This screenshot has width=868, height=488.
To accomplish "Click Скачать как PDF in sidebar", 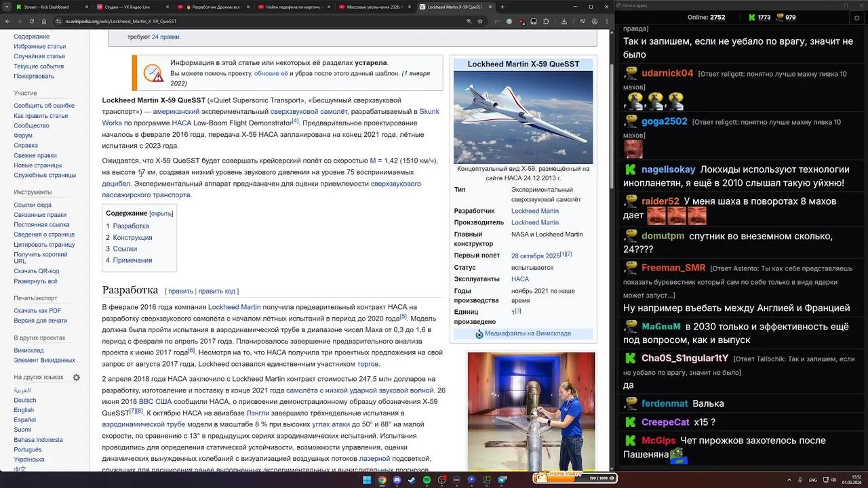I will tap(37, 310).
